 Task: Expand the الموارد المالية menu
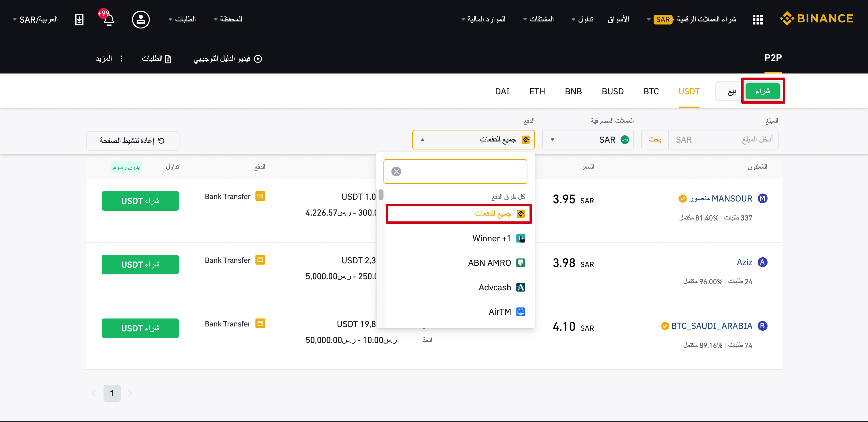[483, 19]
